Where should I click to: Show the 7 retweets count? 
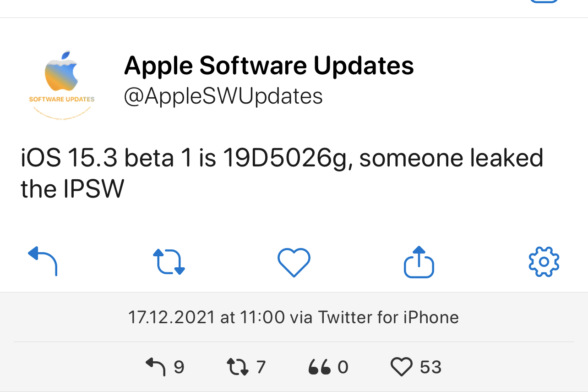246,367
